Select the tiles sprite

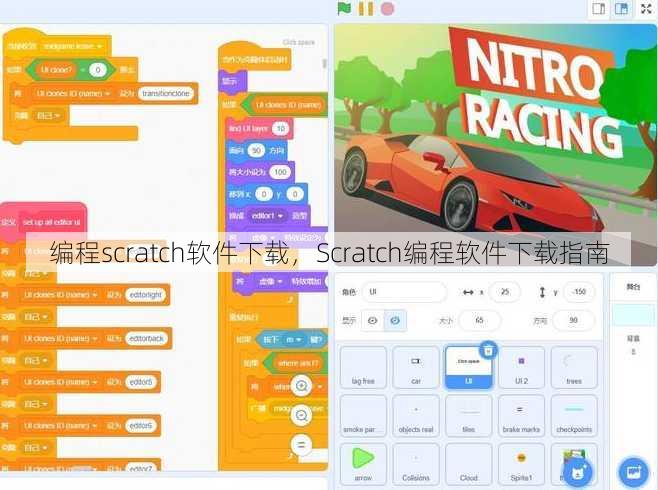pyautogui.click(x=468, y=416)
